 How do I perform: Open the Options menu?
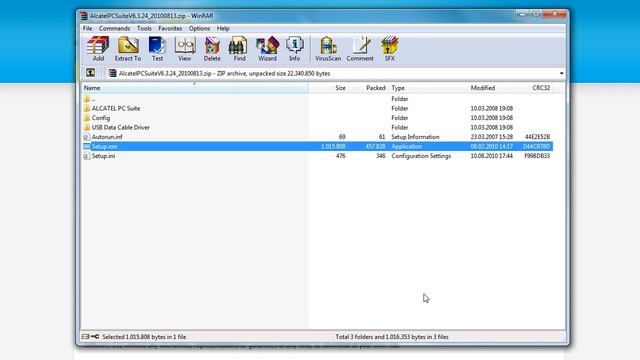click(199, 29)
